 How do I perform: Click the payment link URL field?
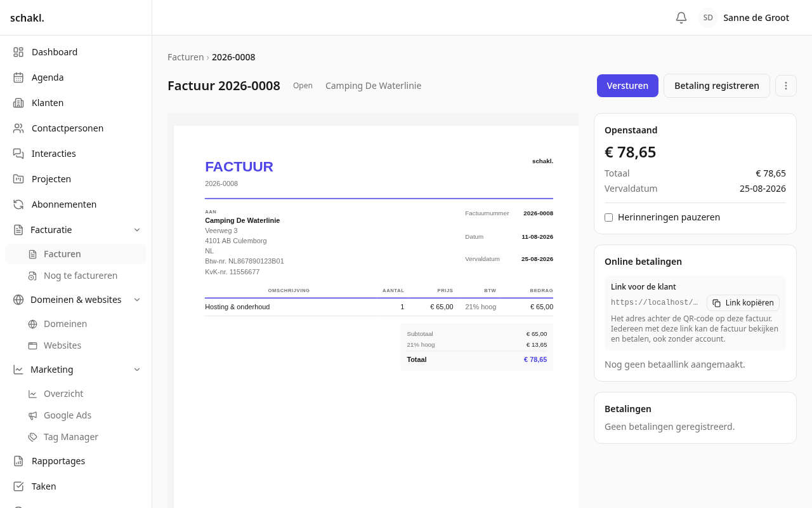pos(655,302)
